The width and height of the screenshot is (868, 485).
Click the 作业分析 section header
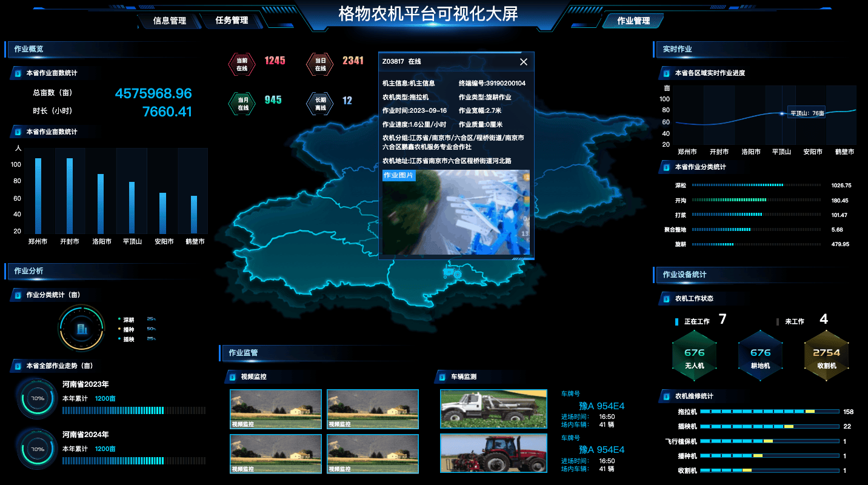point(29,271)
